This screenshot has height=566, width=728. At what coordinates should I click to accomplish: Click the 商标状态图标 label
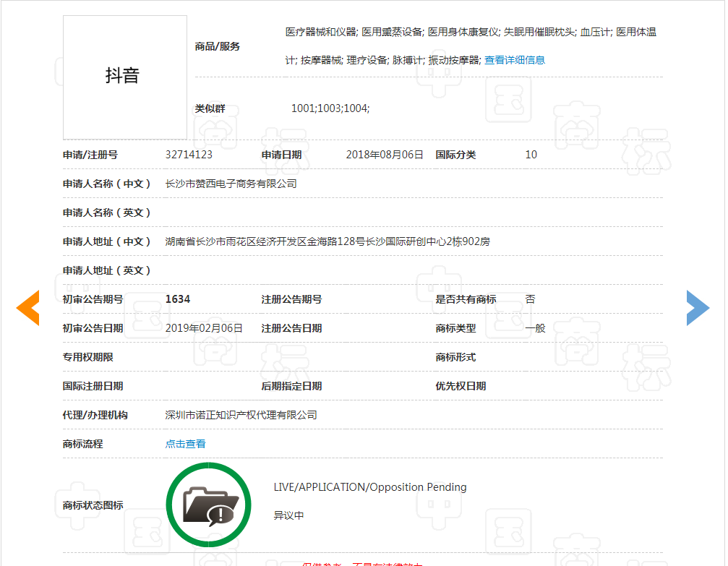click(93, 505)
